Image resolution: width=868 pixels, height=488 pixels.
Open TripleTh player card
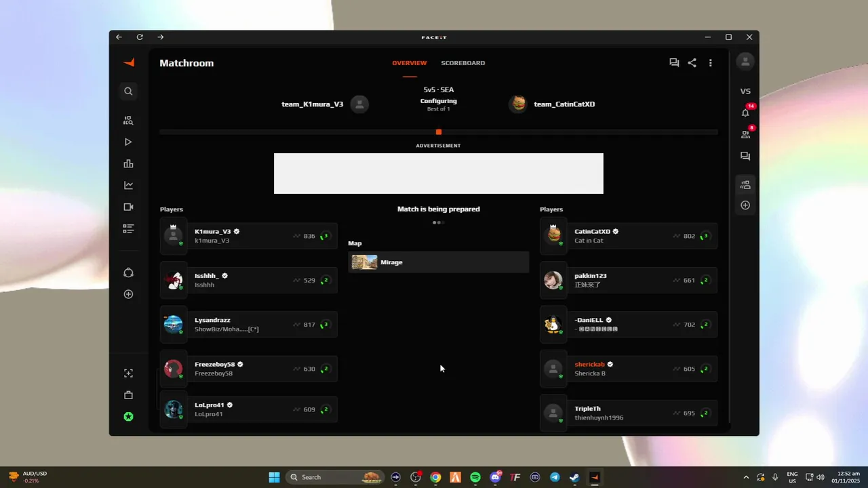(x=629, y=413)
